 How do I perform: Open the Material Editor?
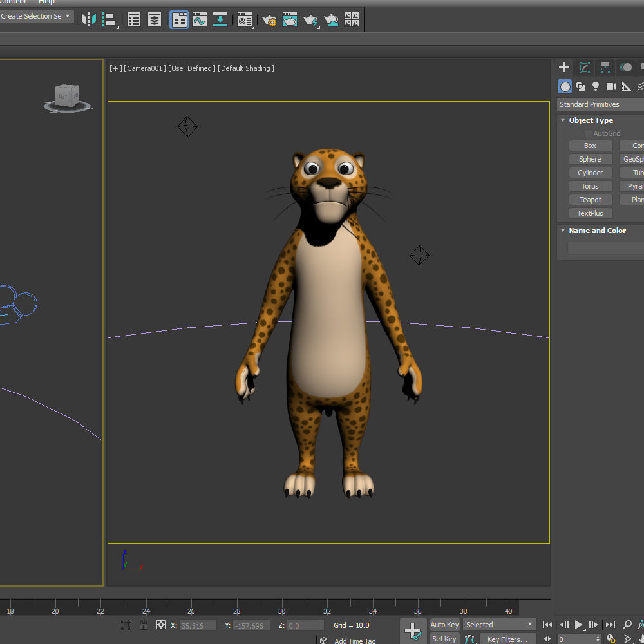pos(245,20)
